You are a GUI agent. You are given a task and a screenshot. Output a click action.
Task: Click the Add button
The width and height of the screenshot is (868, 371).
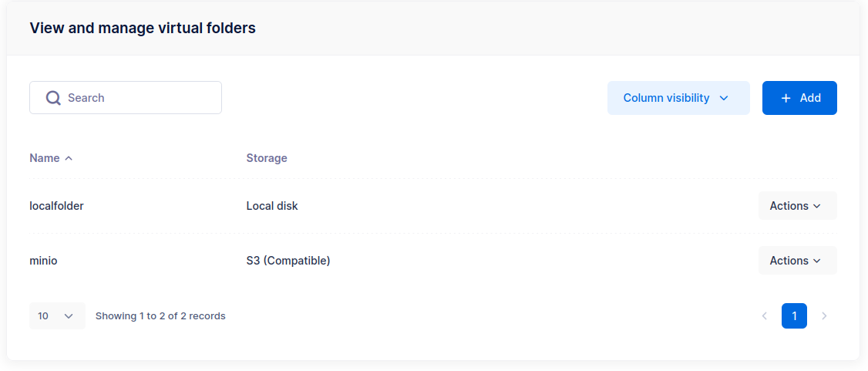[x=799, y=98]
